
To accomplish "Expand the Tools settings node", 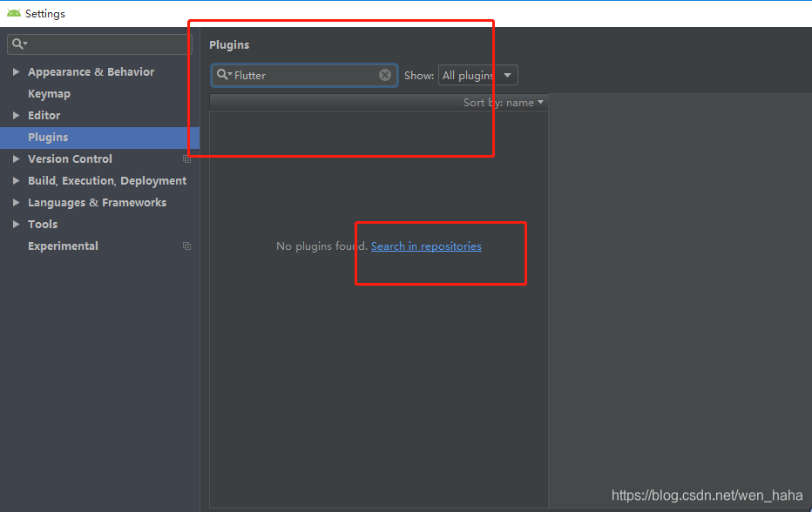I will click(x=16, y=224).
